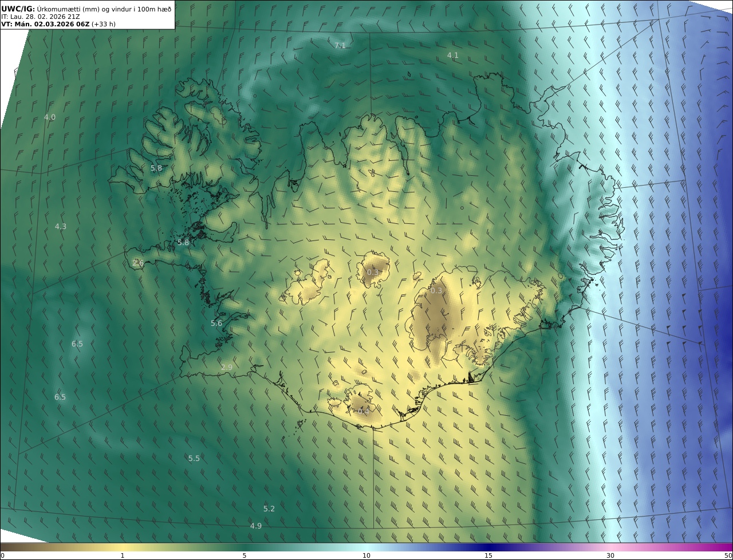Click the 7.1 value on the map
The image size is (733, 560).
(x=340, y=45)
